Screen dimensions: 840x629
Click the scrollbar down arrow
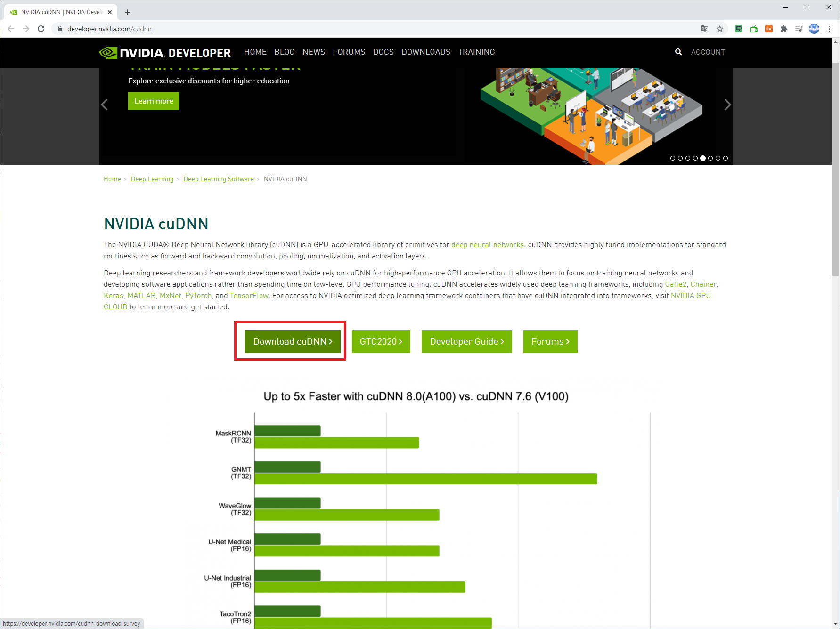tap(836, 624)
